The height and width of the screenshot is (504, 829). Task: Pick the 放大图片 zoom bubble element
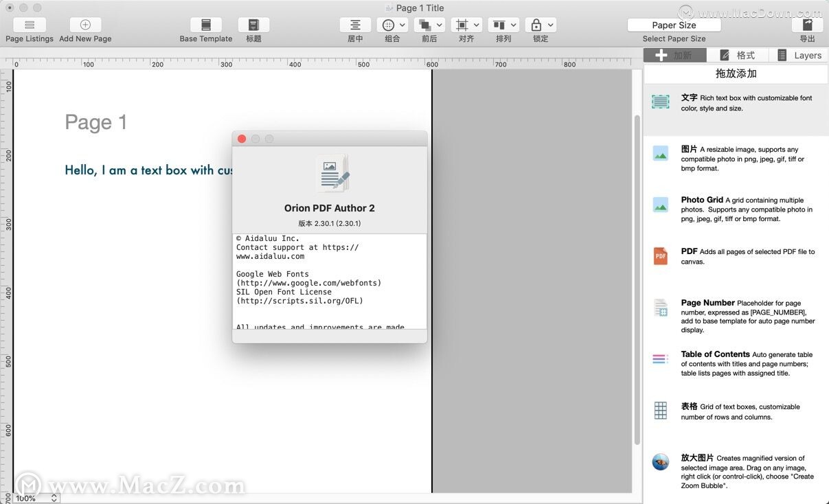pos(736,471)
